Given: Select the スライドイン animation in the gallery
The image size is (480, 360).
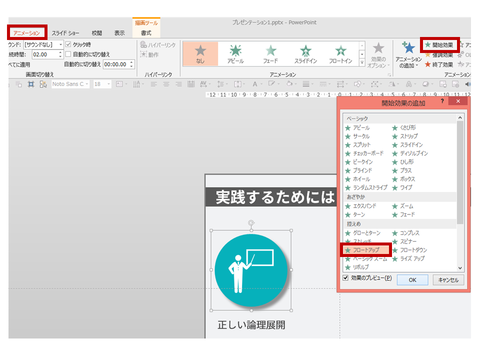Looking at the screenshot, I should point(306,54).
